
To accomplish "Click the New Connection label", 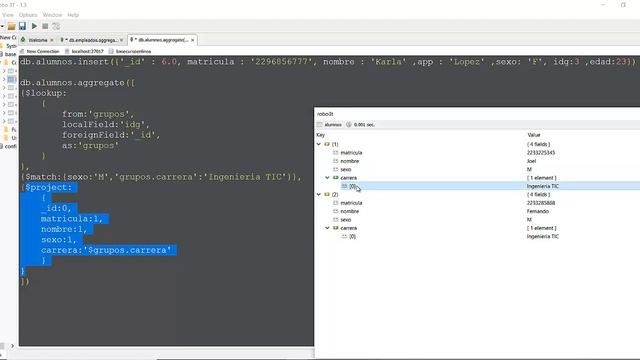I will (43, 51).
